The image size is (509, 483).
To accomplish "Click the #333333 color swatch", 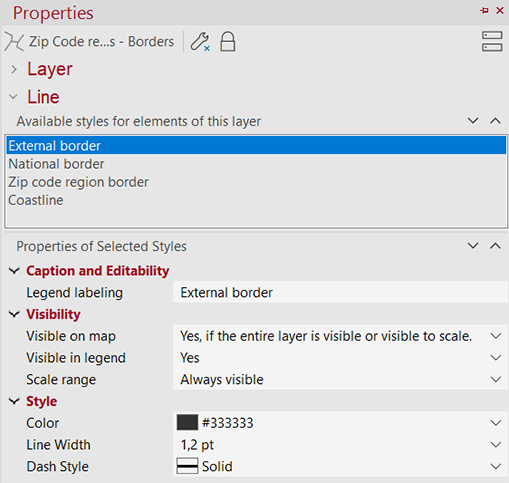I will coord(187,423).
